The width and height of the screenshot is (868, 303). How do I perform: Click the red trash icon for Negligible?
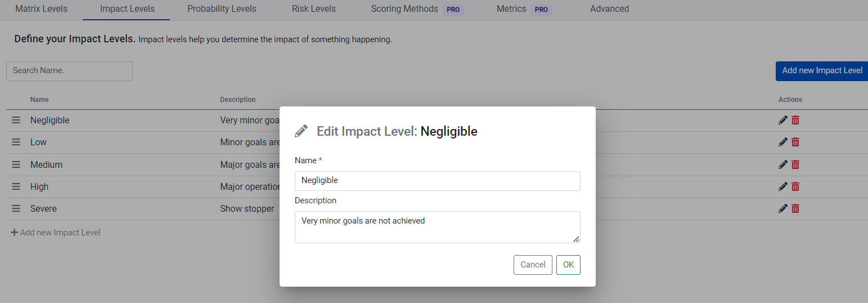pyautogui.click(x=795, y=120)
